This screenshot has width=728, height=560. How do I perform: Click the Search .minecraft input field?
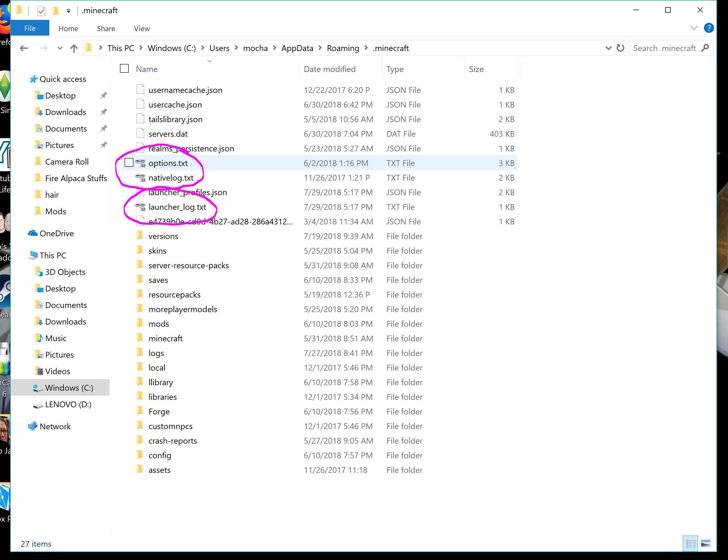pos(664,48)
